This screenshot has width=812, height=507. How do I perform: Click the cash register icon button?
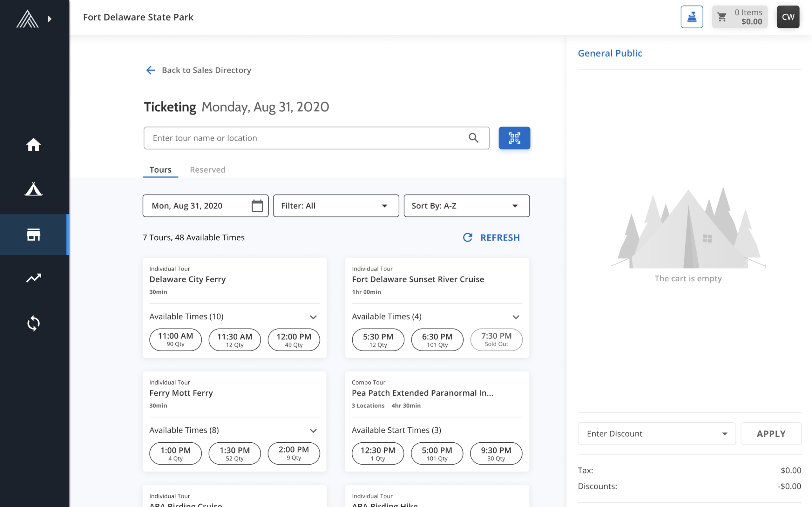click(x=692, y=17)
